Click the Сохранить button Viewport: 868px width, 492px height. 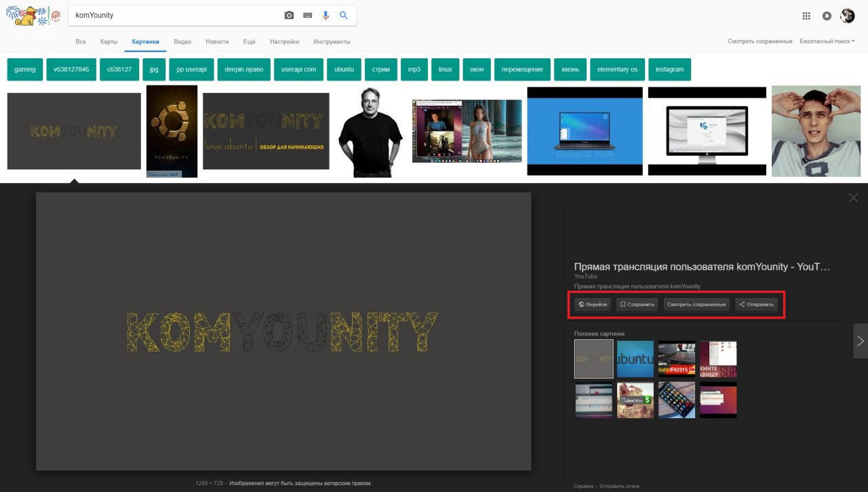coord(637,304)
